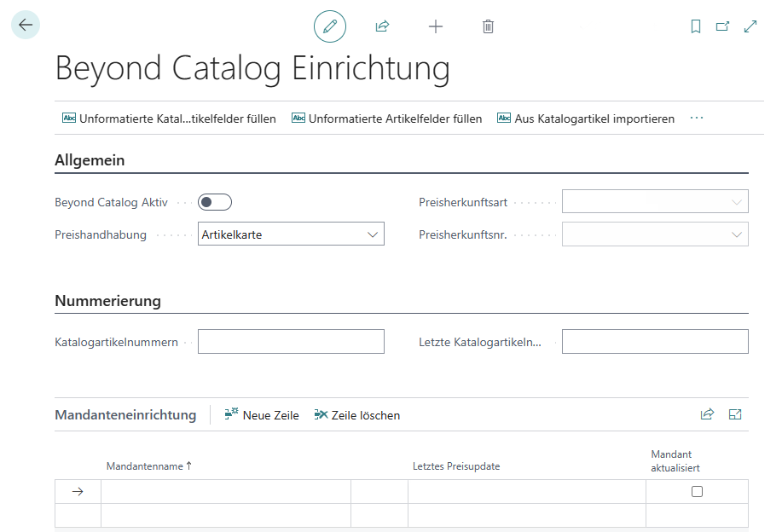This screenshot has height=532, width=782.
Task: Open page in new window icon
Action: point(722,26)
